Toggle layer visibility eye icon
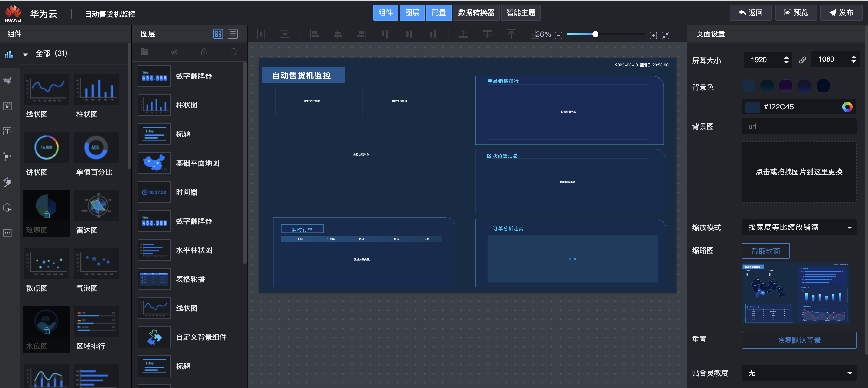The height and width of the screenshot is (388, 868). (174, 52)
